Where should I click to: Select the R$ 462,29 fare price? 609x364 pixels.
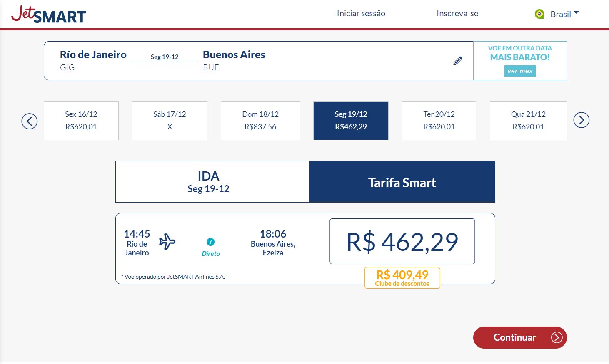402,241
